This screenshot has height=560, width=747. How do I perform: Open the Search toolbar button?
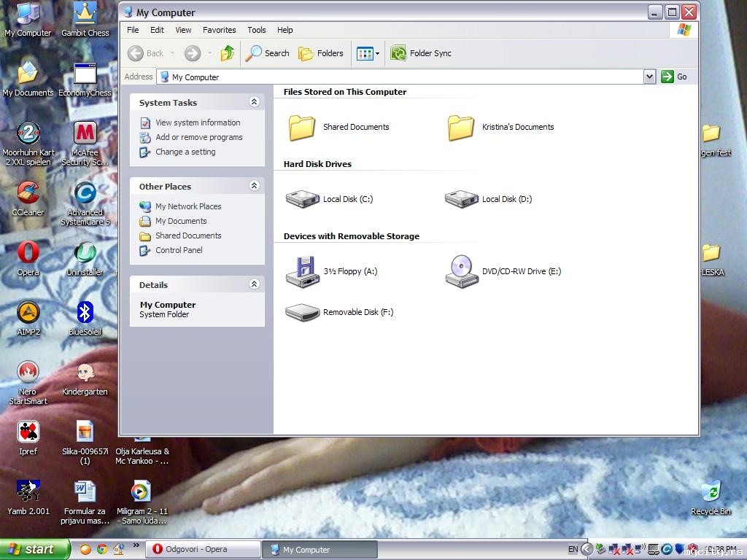(267, 52)
